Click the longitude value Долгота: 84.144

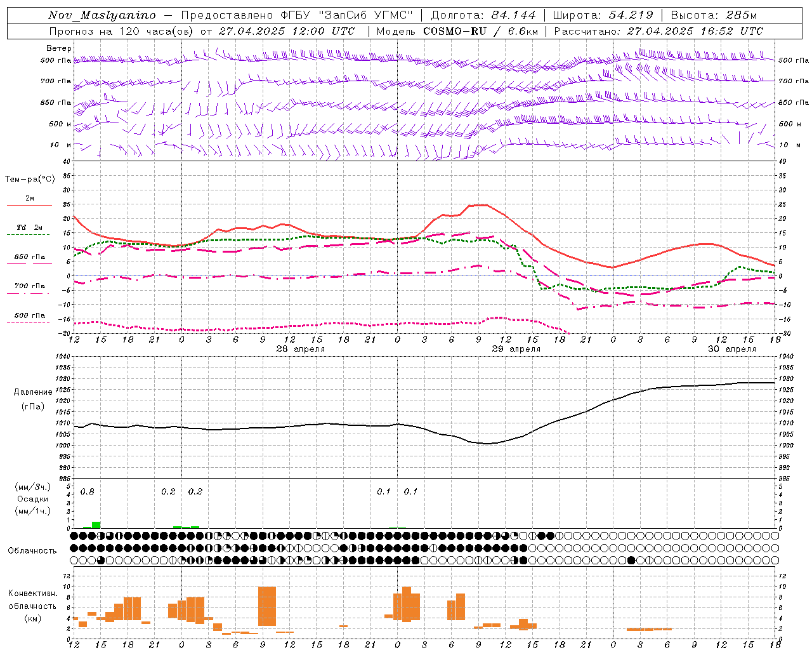click(x=483, y=15)
